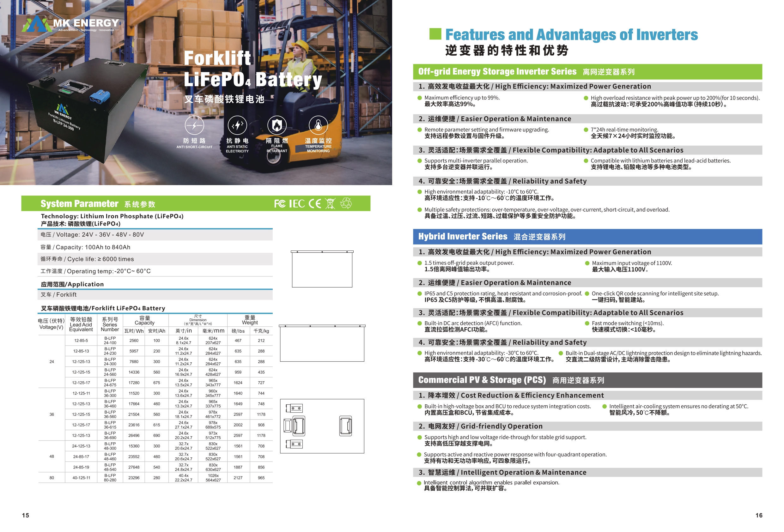Click the 'Series Number' column header
The width and height of the screenshot is (784, 532).
[x=110, y=324]
